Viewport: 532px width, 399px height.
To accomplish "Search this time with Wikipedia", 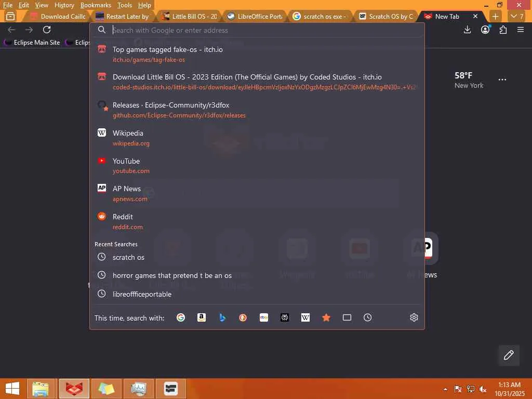I will (305, 317).
